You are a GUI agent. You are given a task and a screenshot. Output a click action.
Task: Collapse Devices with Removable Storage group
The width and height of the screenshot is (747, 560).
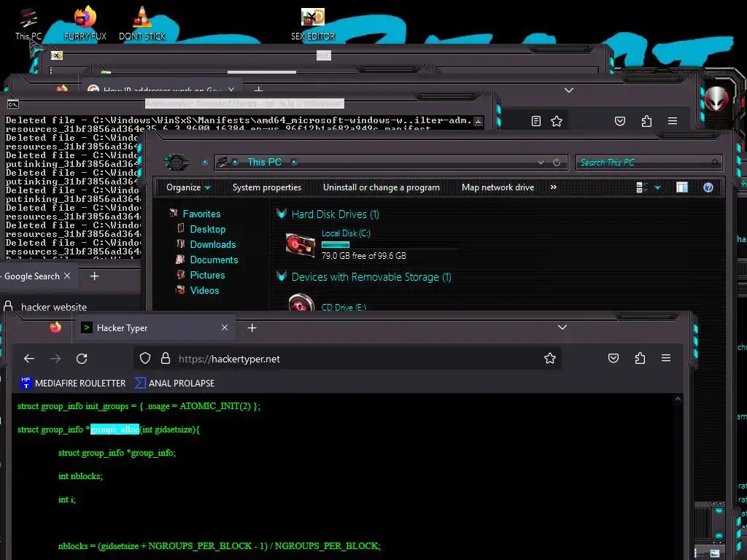pyautogui.click(x=282, y=276)
